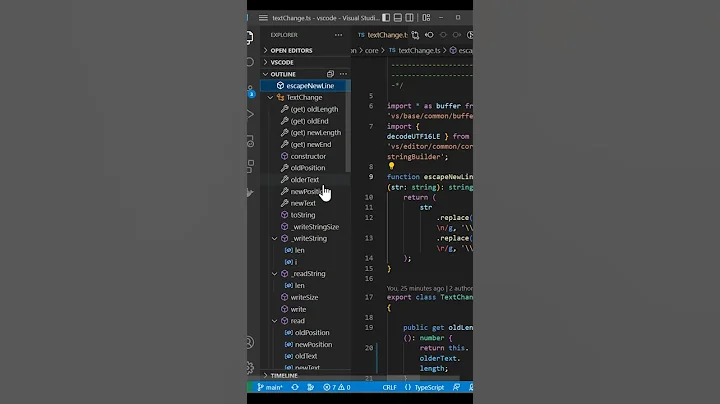Click 'decodeUTF16LE' import in editor

(x=413, y=136)
